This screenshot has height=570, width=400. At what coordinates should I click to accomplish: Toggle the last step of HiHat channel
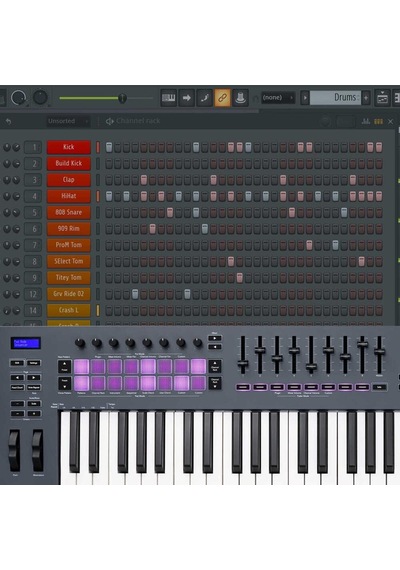pos(379,196)
